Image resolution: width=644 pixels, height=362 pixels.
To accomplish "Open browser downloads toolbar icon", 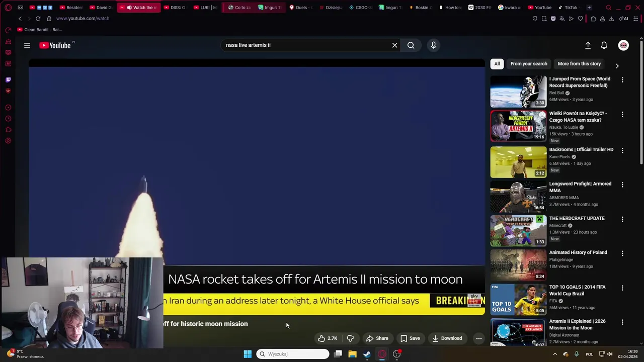I will 611,19.
